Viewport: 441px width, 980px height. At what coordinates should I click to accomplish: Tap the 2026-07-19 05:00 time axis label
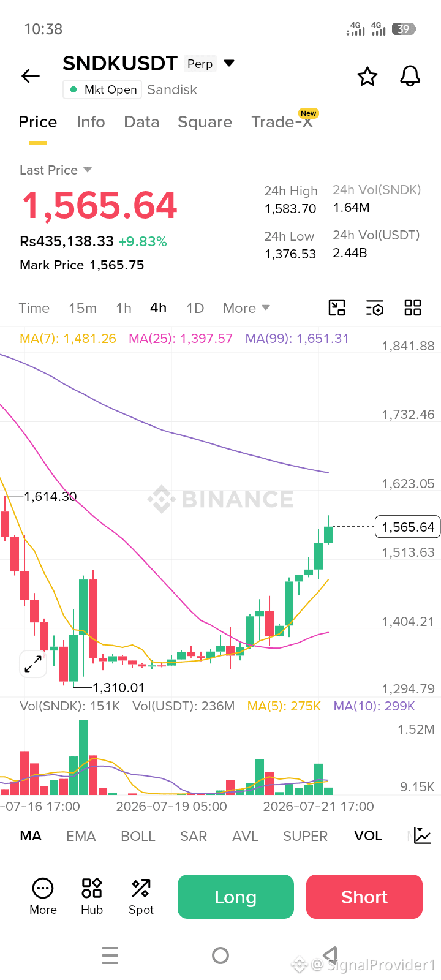[x=171, y=807]
